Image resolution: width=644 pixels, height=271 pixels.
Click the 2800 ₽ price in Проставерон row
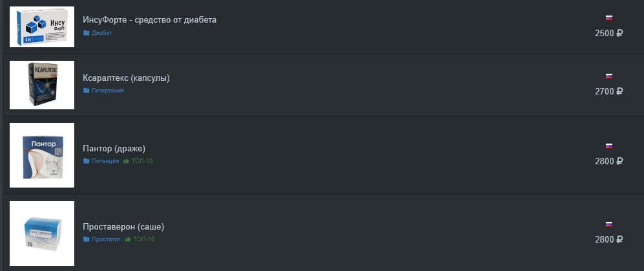(x=608, y=239)
